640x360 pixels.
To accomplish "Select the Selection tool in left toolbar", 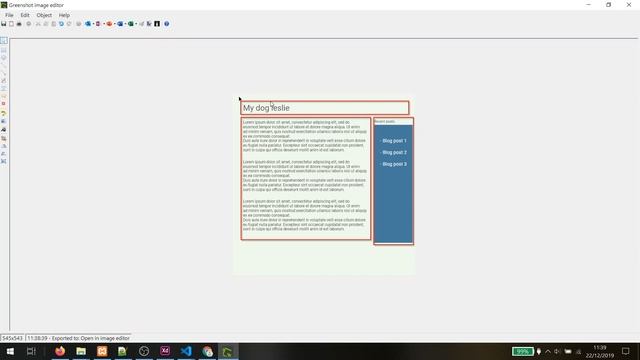I will click(4, 40).
